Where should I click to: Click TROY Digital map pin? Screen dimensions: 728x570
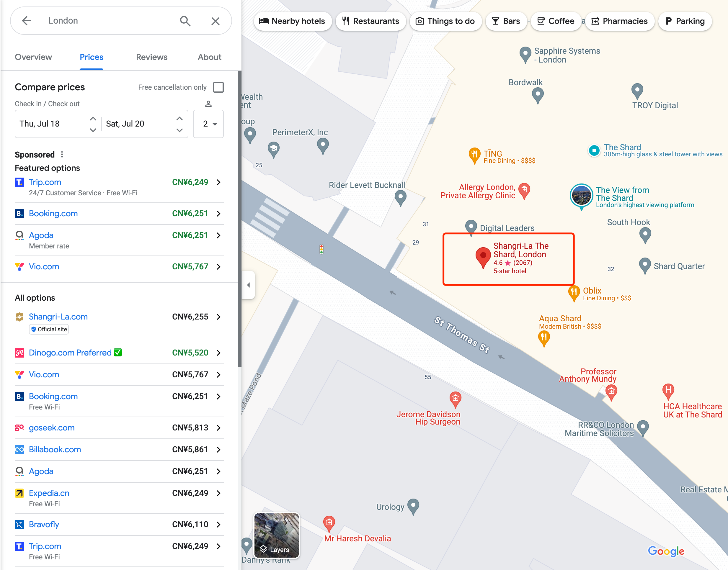pyautogui.click(x=637, y=91)
